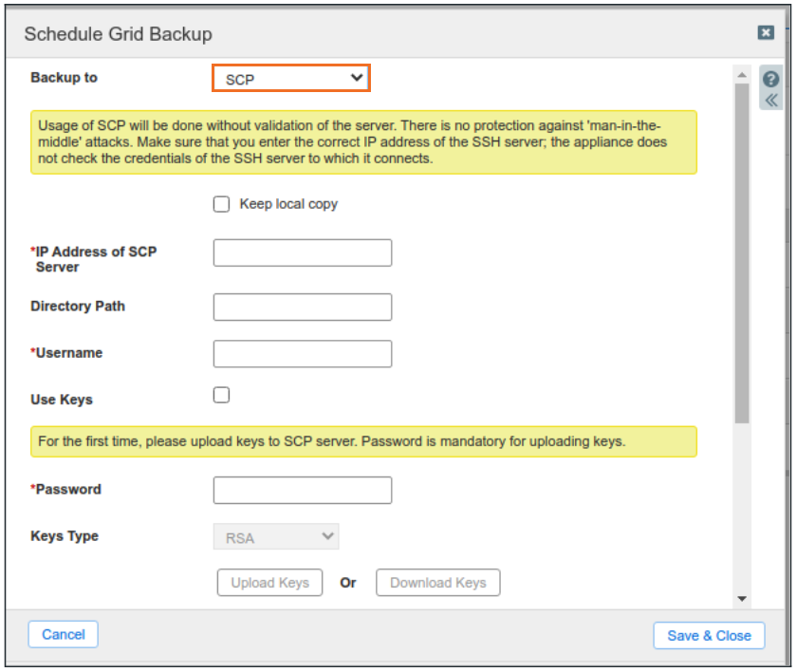The height and width of the screenshot is (672, 796).
Task: Expand the Keys Type RSA dropdown
Action: click(x=276, y=537)
